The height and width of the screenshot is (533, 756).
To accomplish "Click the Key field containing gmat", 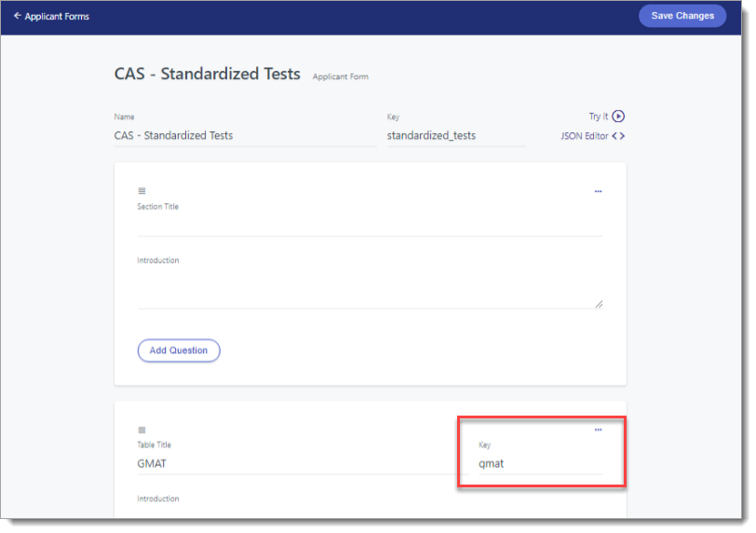I will point(540,464).
